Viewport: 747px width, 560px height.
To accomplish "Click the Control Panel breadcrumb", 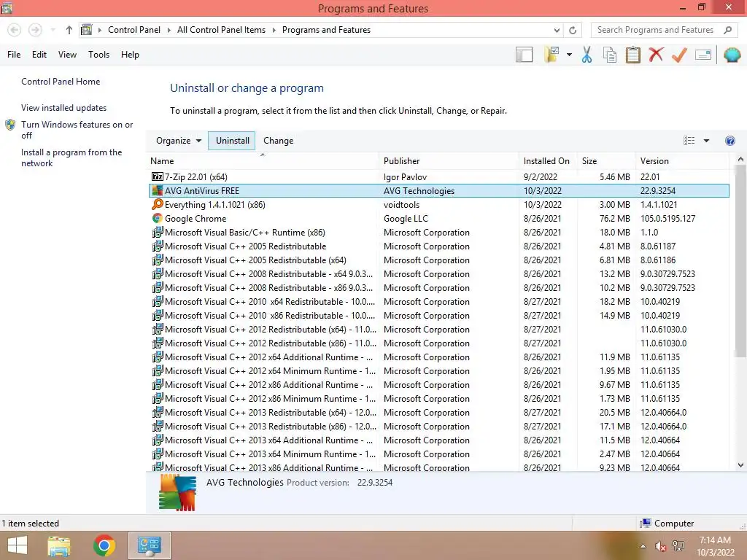I will click(x=134, y=30).
